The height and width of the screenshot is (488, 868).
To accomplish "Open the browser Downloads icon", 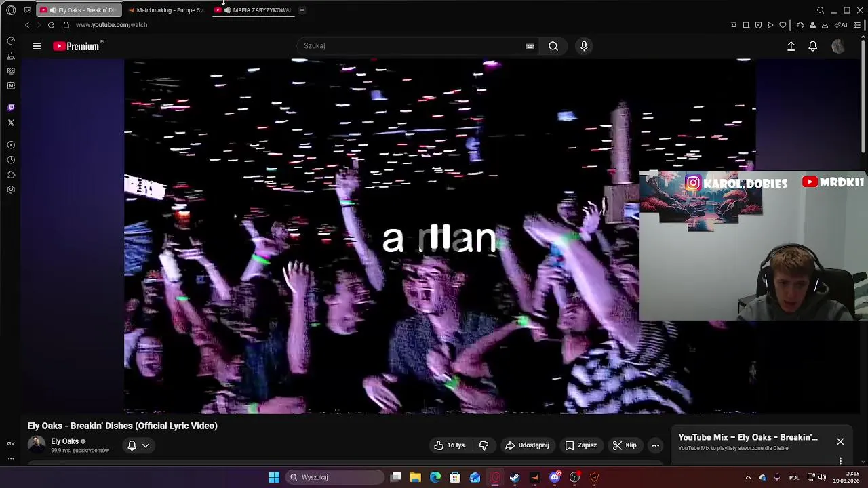I will point(825,25).
